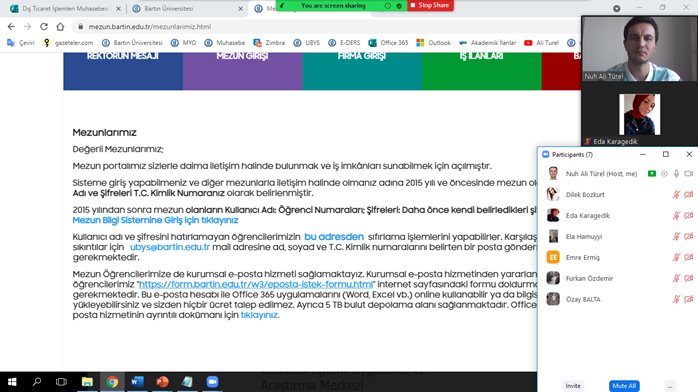Image resolution: width=698 pixels, height=392 pixels.
Task: Click the host recording indicator icon
Action: pos(664,174)
